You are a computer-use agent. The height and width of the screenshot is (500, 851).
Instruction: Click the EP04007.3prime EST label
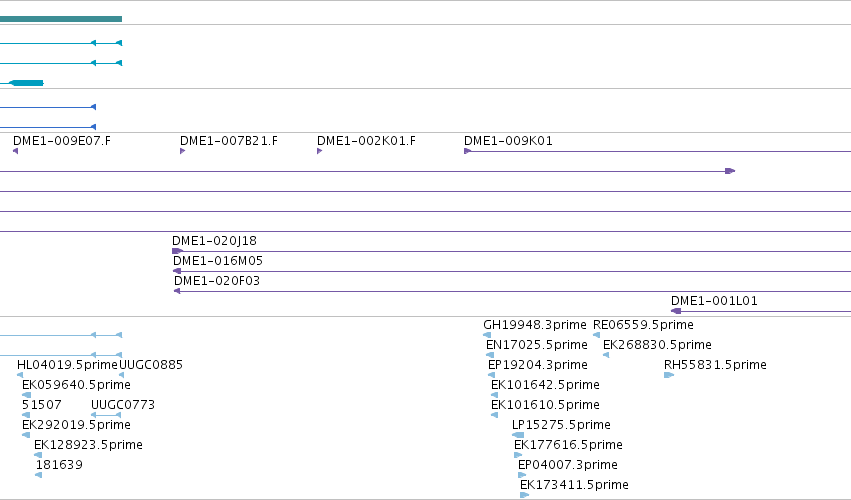[x=568, y=465]
